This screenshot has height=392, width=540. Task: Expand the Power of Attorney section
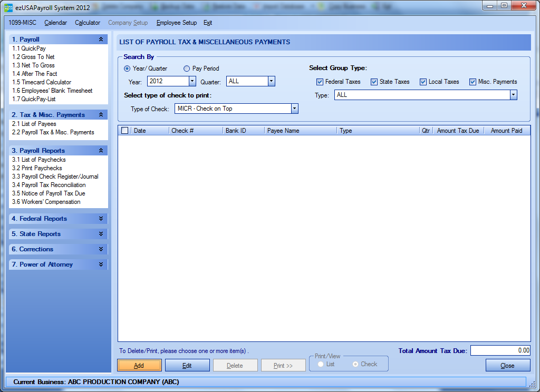pos(101,264)
